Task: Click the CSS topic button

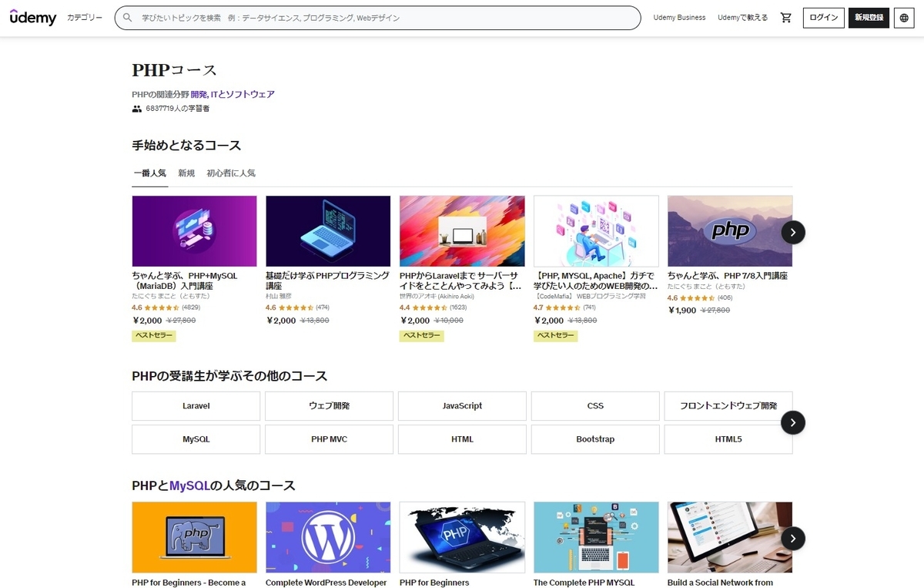Action: tap(595, 405)
